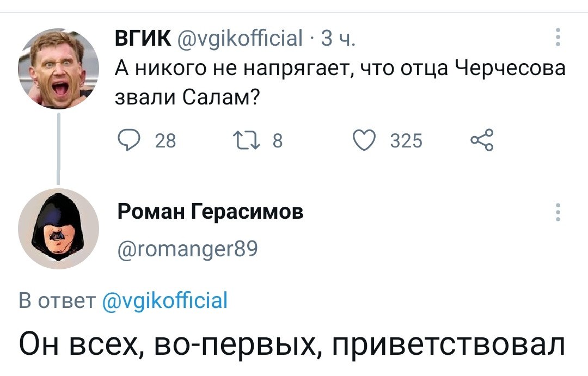Click the likes count 325

click(407, 142)
